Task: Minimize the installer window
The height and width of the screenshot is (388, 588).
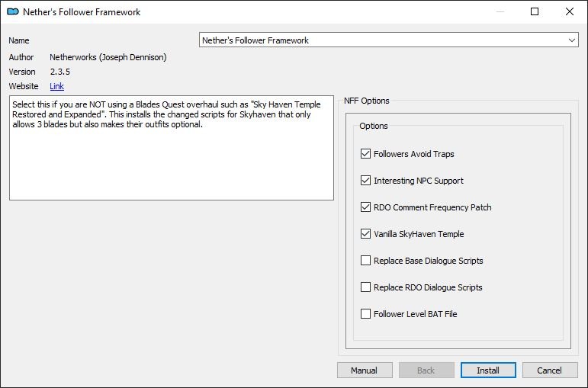Action: [x=500, y=11]
